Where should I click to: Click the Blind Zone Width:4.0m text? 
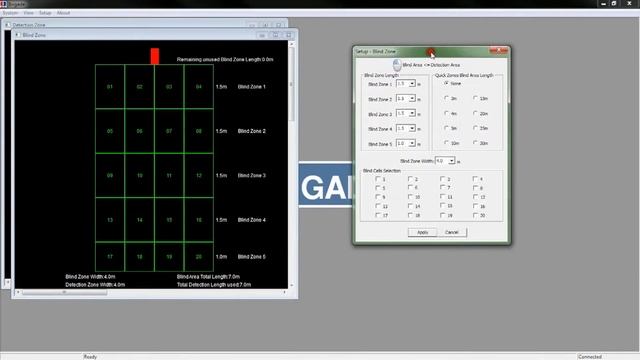[x=90, y=276]
